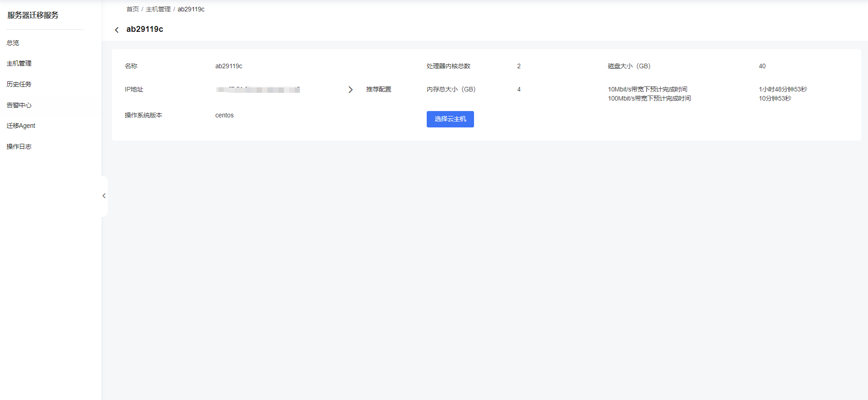This screenshot has width=868, height=400.
Task: Go to 历史任务 in the sidebar
Action: coord(19,84)
